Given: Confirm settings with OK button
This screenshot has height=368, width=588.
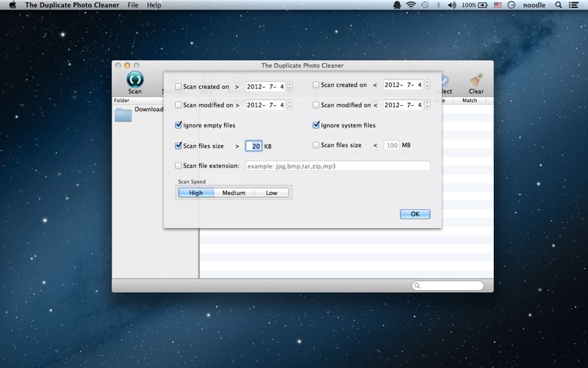Looking at the screenshot, I should point(415,214).
